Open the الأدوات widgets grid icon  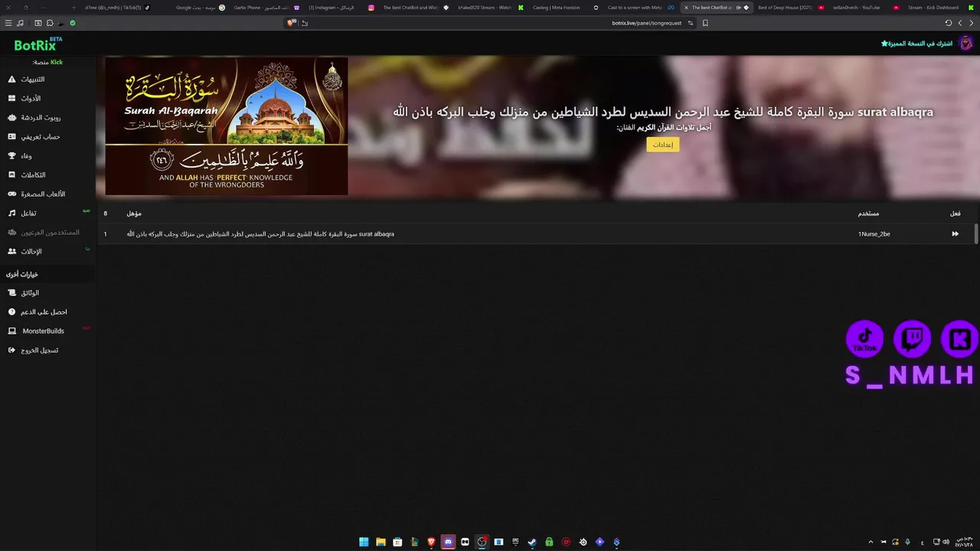pyautogui.click(x=11, y=99)
